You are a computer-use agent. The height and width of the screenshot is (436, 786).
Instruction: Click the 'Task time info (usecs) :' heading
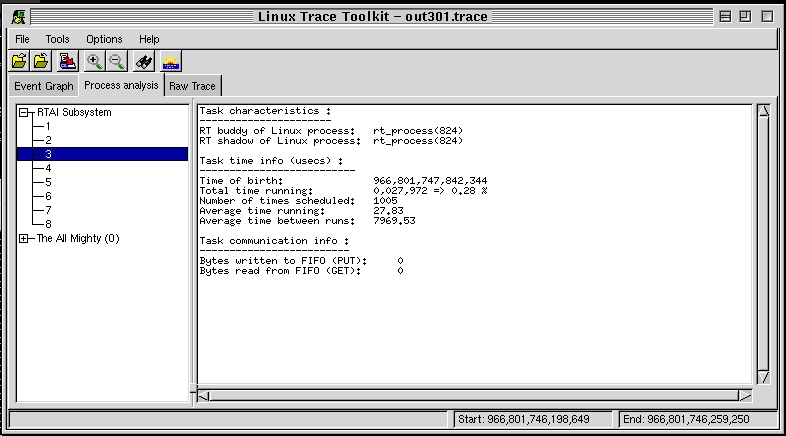click(271, 161)
